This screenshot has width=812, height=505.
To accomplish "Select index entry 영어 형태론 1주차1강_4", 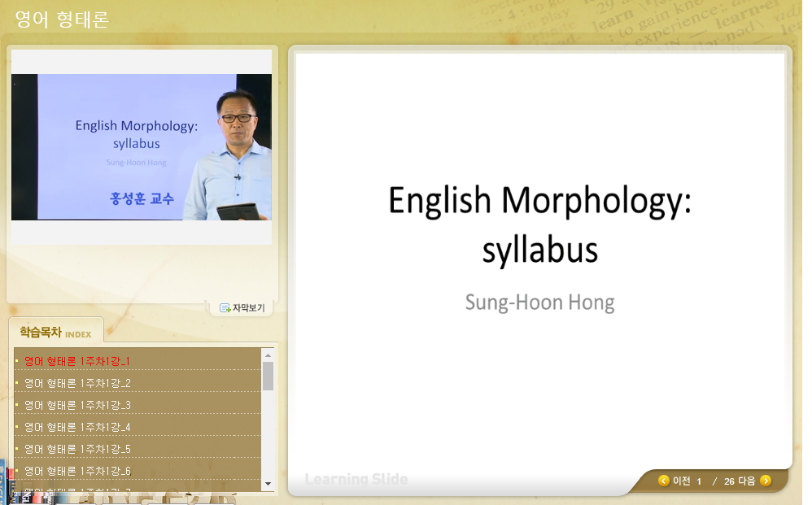I will [x=77, y=427].
